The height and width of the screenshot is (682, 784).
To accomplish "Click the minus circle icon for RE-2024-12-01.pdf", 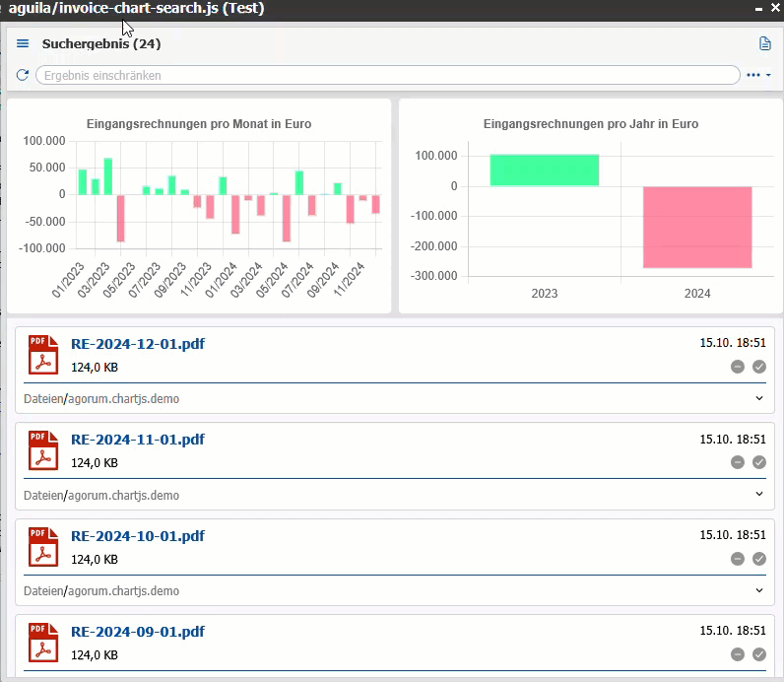I will (x=738, y=367).
